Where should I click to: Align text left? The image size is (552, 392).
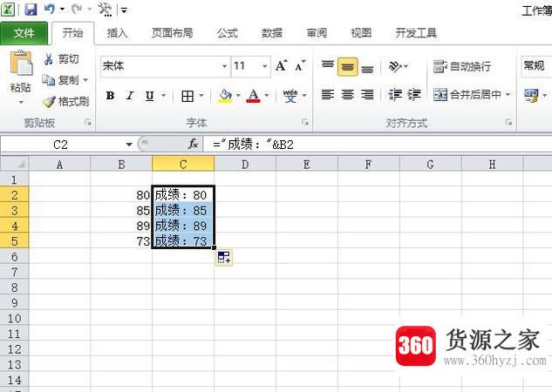pos(328,95)
